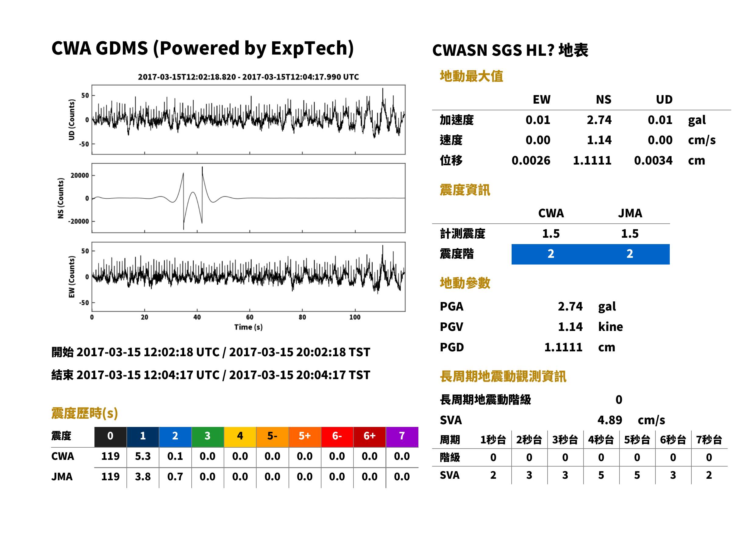Click the UD counts waveform plot
Screen dimensions: 756x540
[x=248, y=119]
